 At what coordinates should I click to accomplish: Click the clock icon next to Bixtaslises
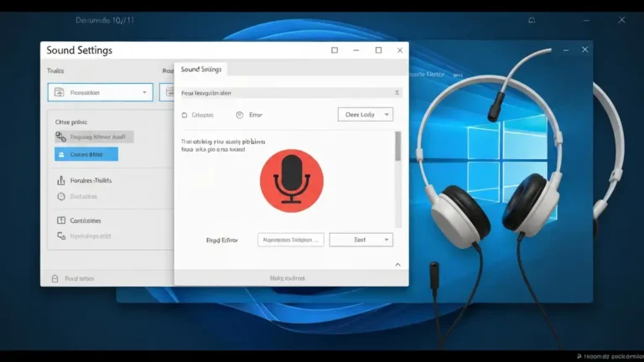coord(61,197)
